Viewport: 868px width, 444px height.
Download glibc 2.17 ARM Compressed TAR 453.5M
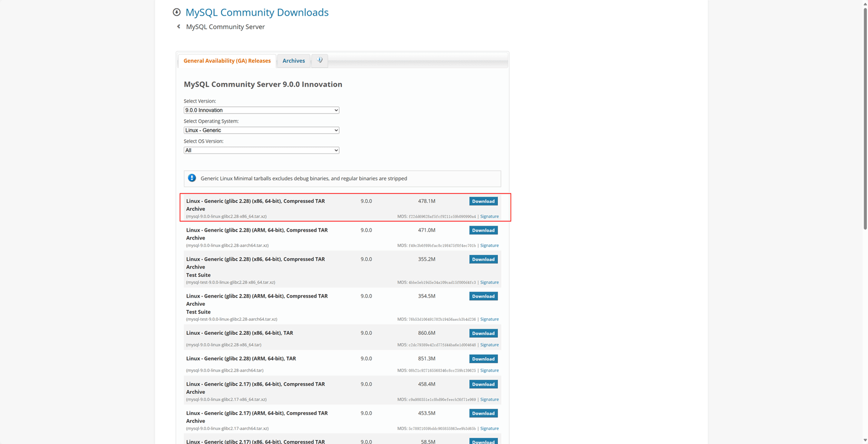point(483,413)
